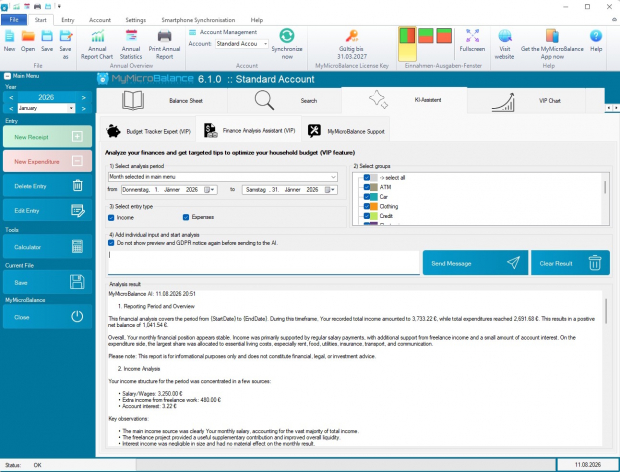
Task: Open the from date calendar dropdown
Action: [210, 190]
